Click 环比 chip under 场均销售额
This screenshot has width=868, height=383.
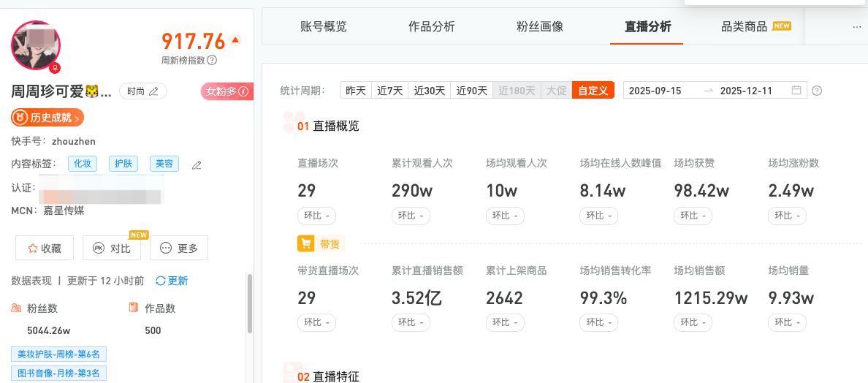pos(693,322)
